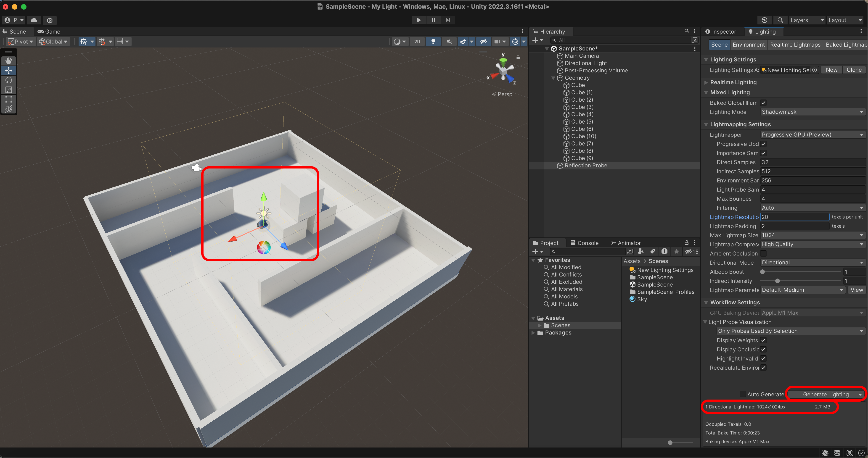Adjust the Indirect Intensity slider

(x=777, y=281)
